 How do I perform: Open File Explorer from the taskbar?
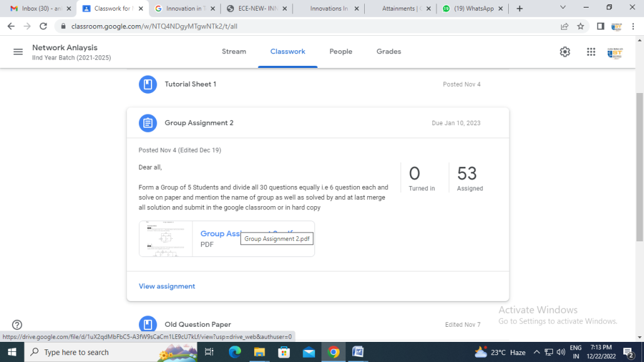[x=259, y=352]
